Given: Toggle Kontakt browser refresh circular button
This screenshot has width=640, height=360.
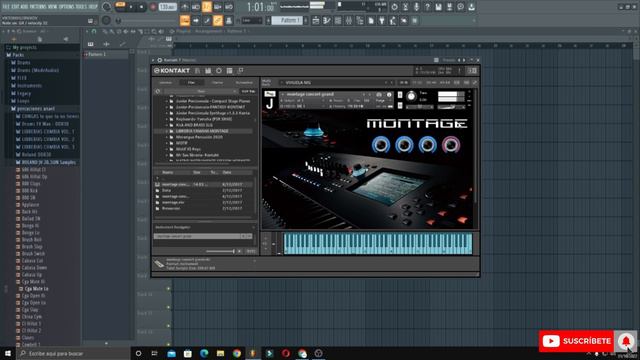Looking at the screenshot, I should 158,91.
